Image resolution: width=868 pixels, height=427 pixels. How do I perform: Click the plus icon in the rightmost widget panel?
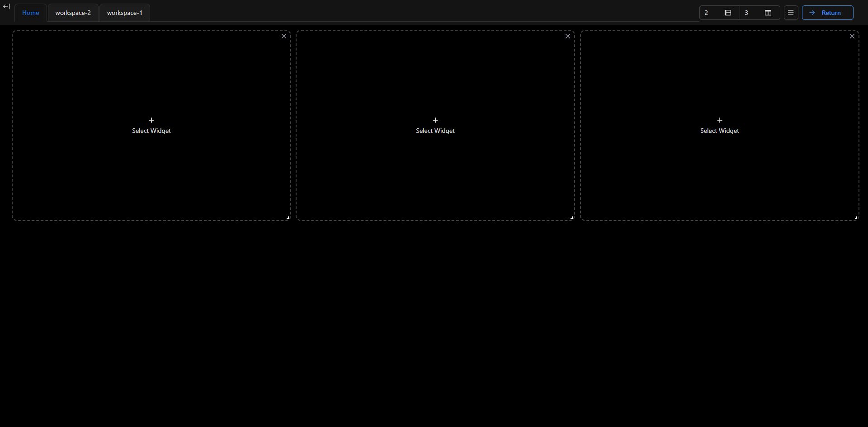(719, 120)
